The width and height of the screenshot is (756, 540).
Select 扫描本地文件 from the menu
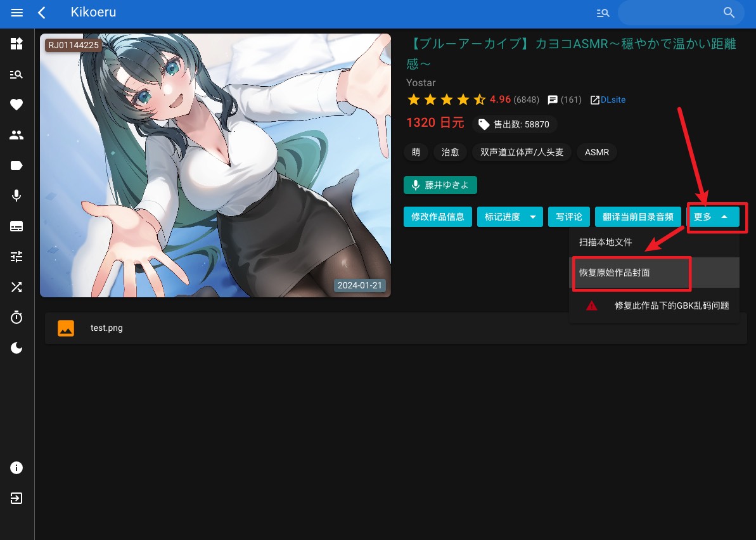click(605, 242)
